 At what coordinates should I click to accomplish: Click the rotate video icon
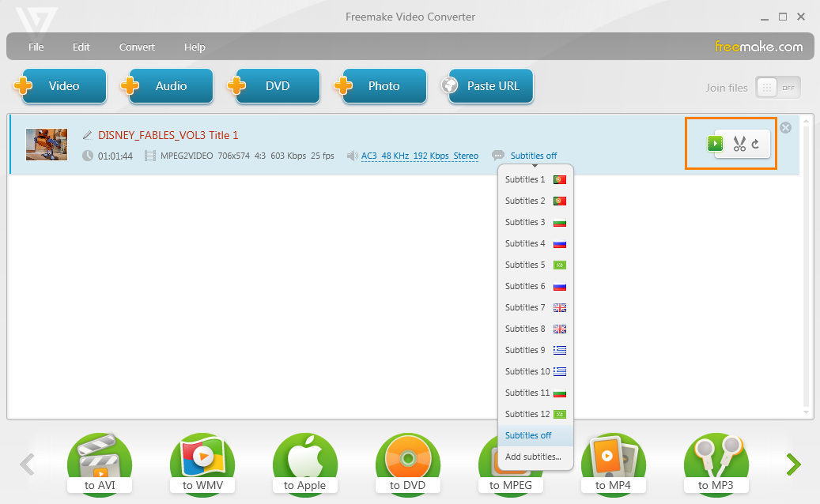pyautogui.click(x=756, y=144)
